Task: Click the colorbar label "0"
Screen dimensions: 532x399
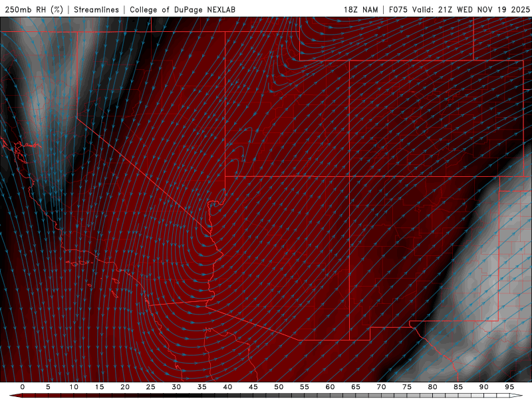Action: click(23, 387)
